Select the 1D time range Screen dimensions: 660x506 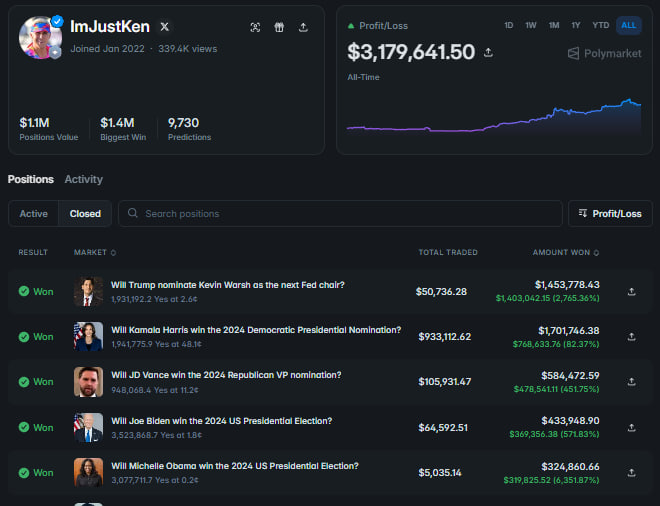508,25
